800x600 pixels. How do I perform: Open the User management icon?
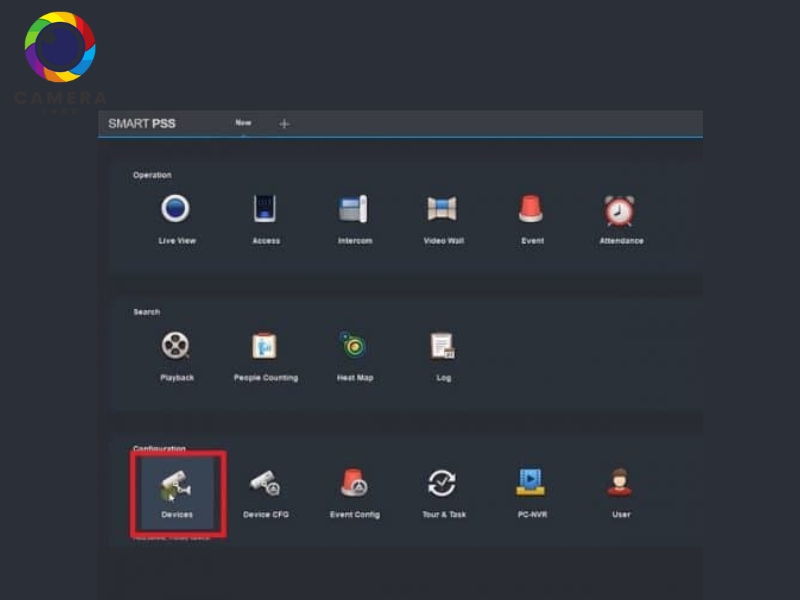click(620, 485)
